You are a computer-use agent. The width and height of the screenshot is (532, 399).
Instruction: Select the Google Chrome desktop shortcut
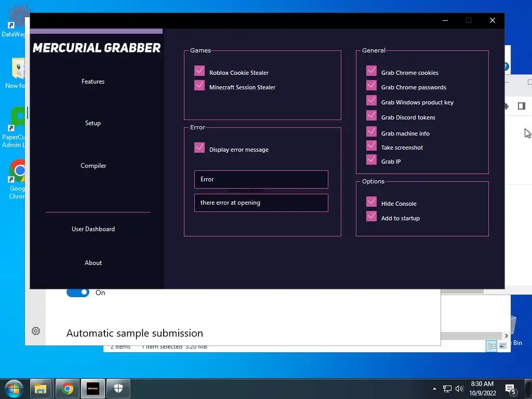coord(16,179)
